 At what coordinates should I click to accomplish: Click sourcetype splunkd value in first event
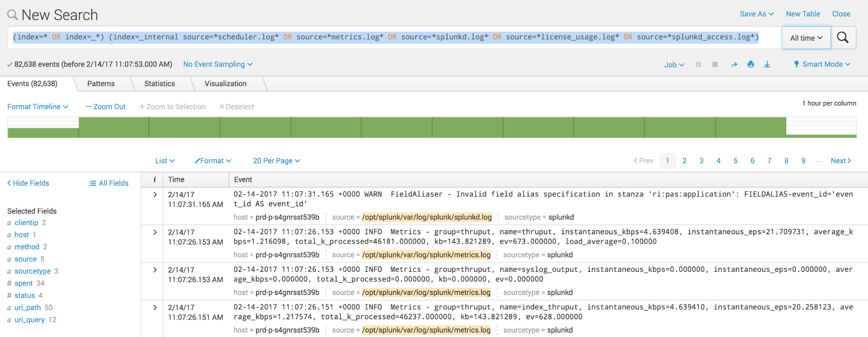[x=561, y=217]
